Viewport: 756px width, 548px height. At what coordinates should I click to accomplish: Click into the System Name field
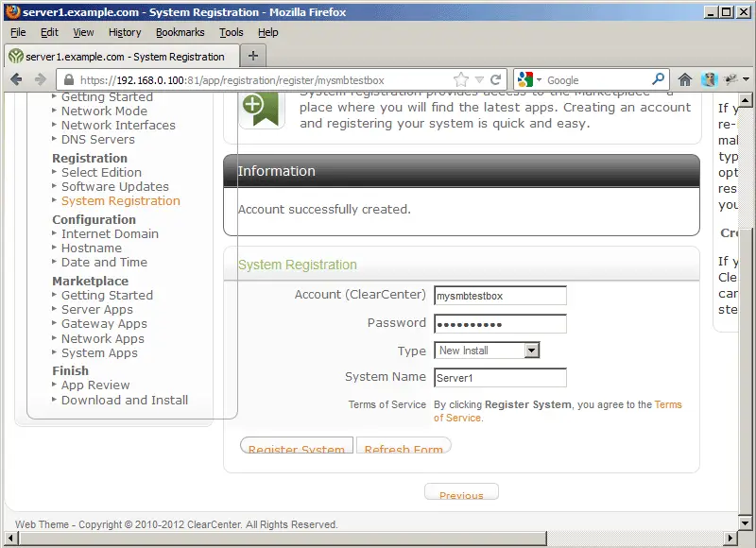(x=500, y=378)
